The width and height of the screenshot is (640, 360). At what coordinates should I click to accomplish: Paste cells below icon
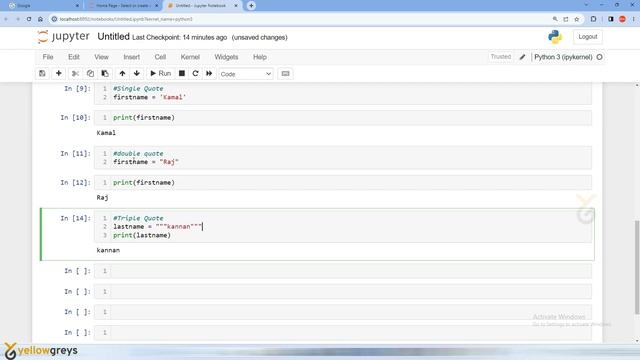click(x=105, y=73)
